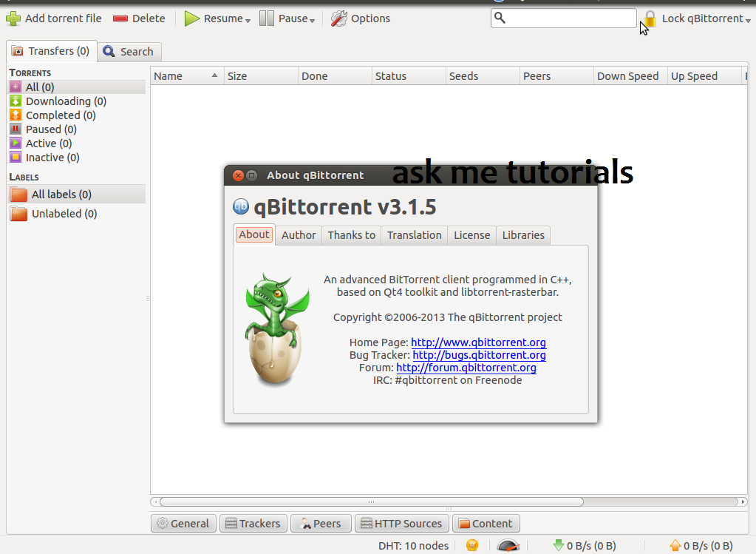Open the Libraries tab
Viewport: 756px width, 554px height.
(x=523, y=235)
